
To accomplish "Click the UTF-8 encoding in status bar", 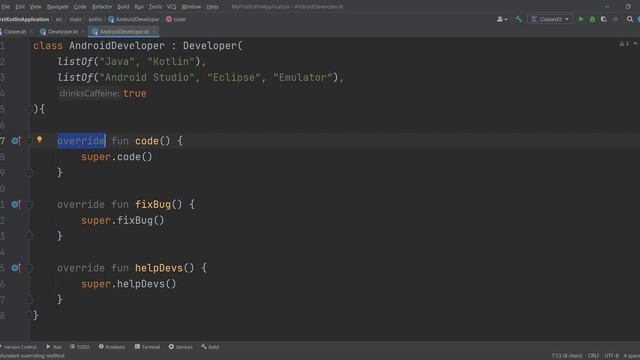I will click(611, 356).
